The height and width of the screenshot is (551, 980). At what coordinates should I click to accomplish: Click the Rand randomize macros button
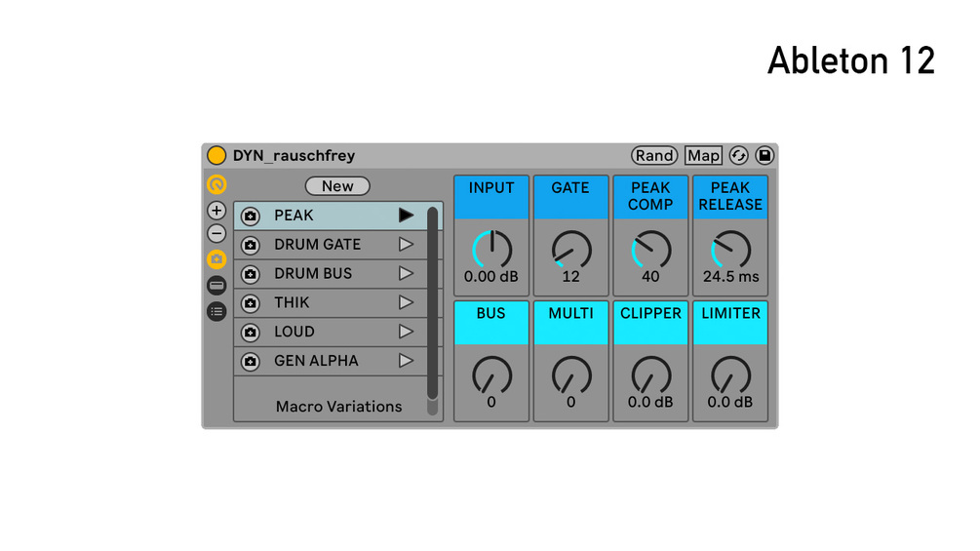(x=653, y=156)
